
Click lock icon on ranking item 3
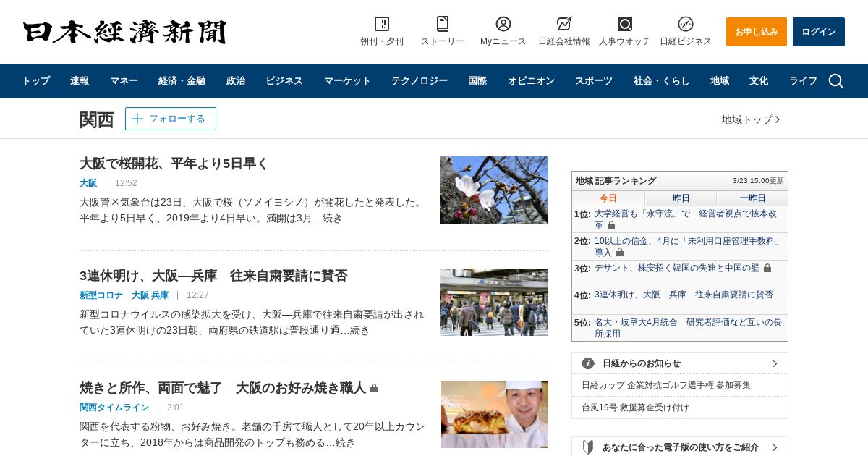[767, 268]
